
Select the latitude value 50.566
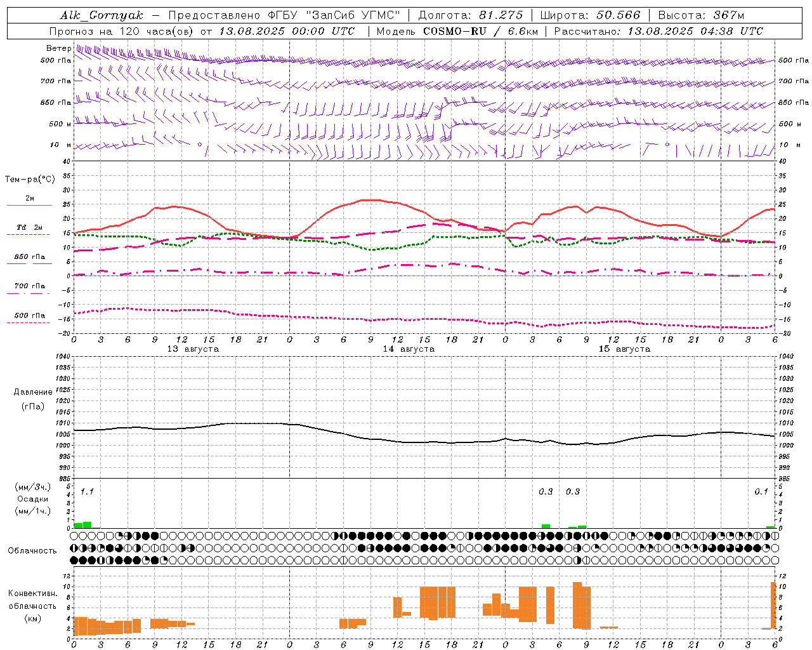(x=619, y=15)
